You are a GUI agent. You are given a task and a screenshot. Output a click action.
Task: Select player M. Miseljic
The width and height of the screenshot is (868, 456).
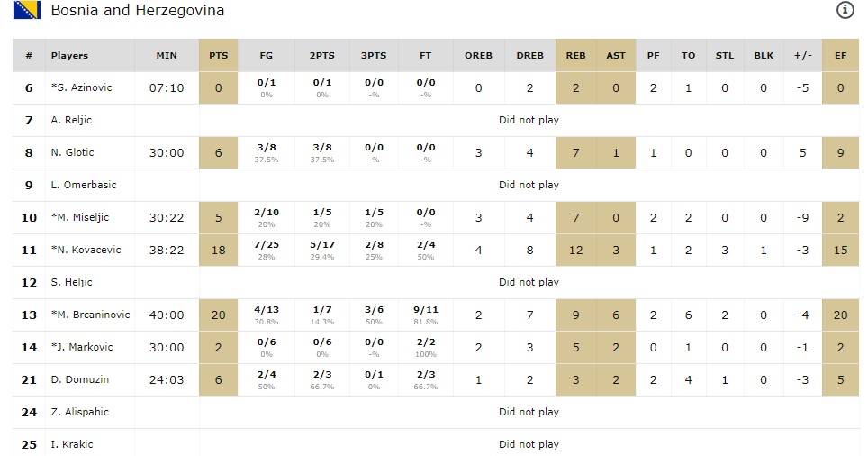pyautogui.click(x=80, y=218)
